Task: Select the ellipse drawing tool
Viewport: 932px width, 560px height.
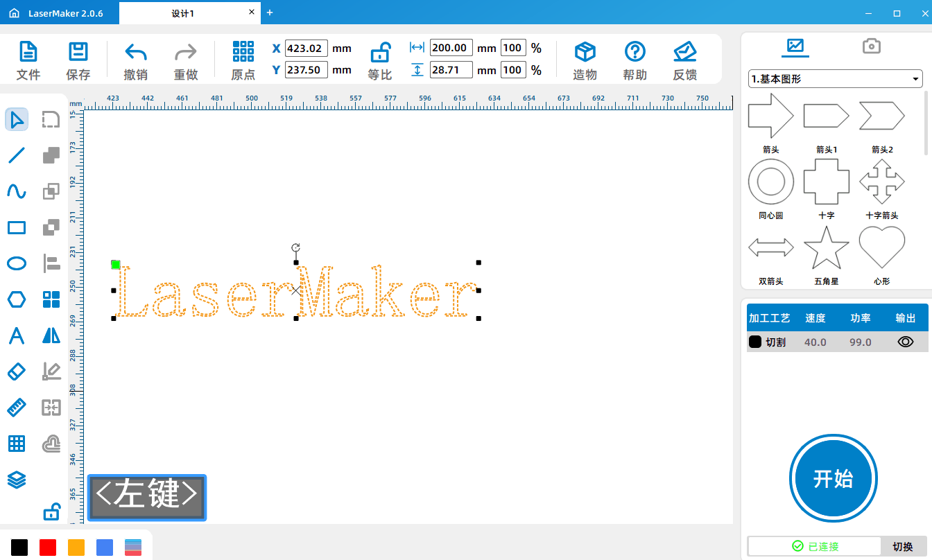Action: 17,263
